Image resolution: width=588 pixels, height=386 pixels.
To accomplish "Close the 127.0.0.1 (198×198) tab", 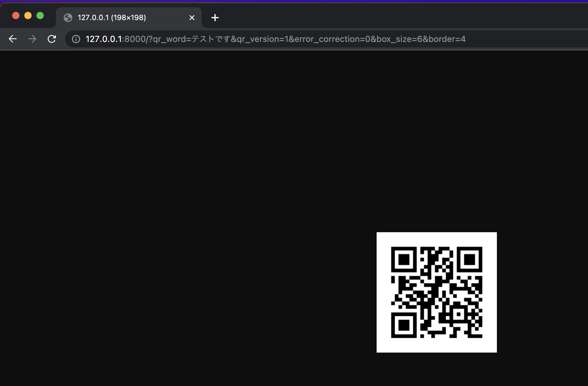I will (192, 18).
